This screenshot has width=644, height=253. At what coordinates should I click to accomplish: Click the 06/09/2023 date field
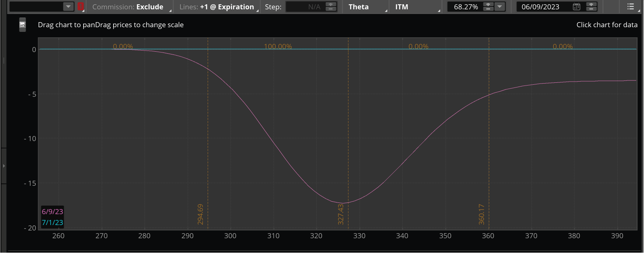pyautogui.click(x=541, y=7)
